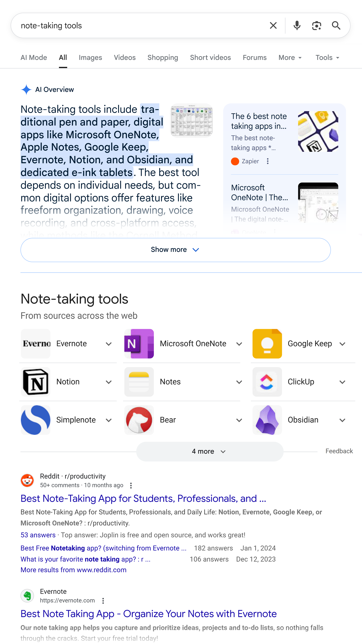Image resolution: width=362 pixels, height=644 pixels.
Task: Click the ClickUp icon
Action: click(267, 382)
